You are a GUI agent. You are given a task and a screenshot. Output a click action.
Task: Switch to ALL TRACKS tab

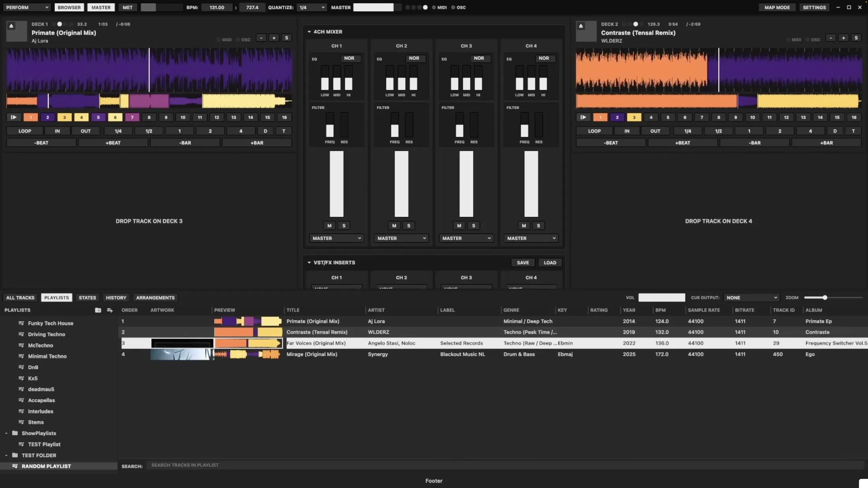pyautogui.click(x=20, y=298)
